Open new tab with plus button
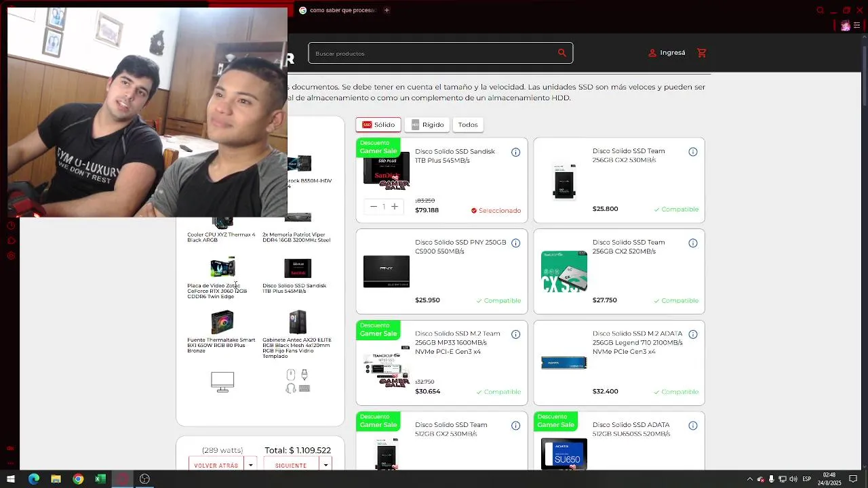 coord(387,10)
